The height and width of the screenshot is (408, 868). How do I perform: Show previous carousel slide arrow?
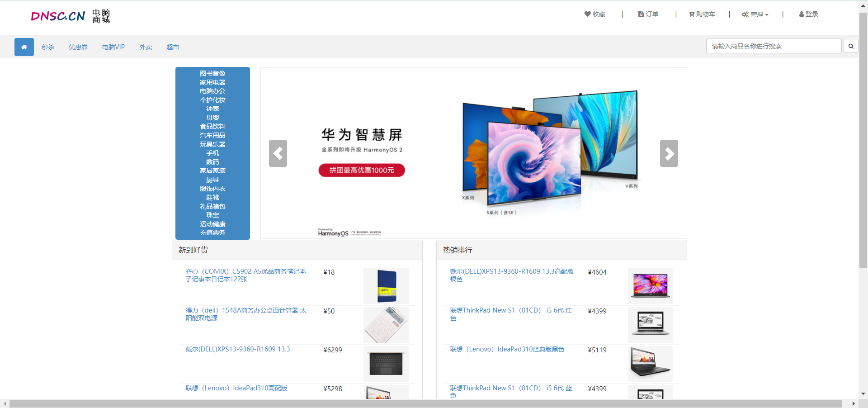278,153
